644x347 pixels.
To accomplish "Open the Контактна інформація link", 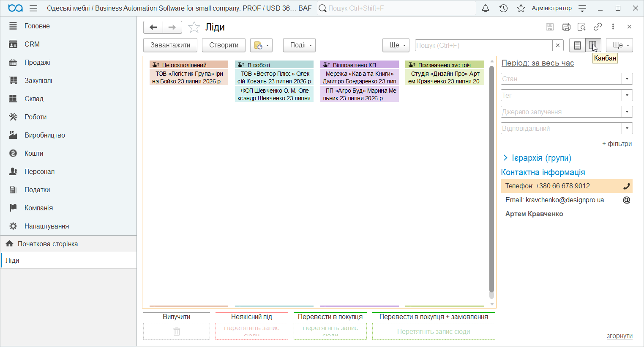I will pos(543,172).
